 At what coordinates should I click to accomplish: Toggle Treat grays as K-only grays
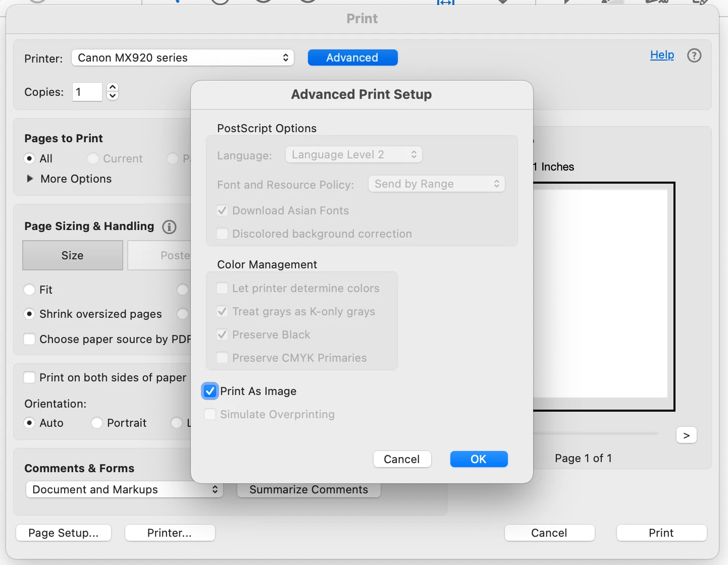pyautogui.click(x=222, y=311)
